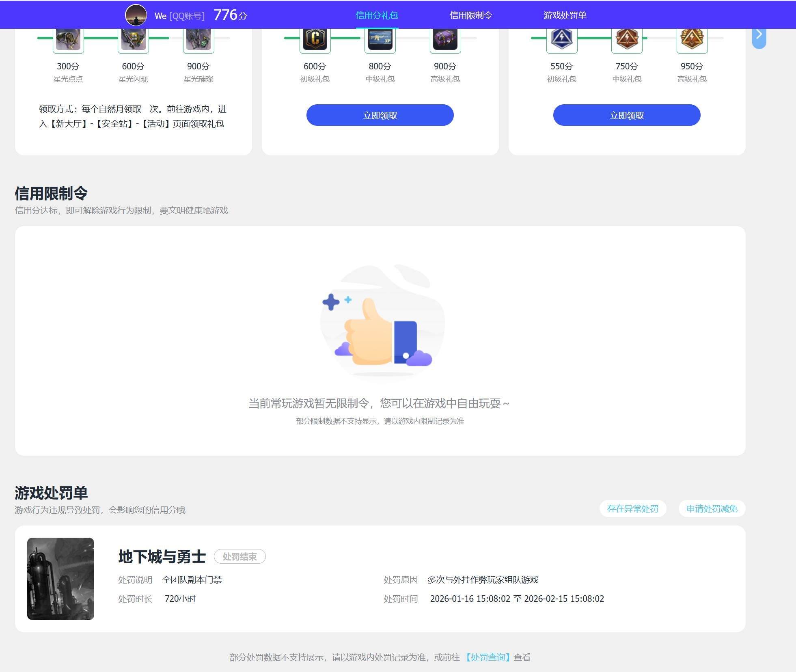Click the We [QQ账号] username text

[x=179, y=16]
